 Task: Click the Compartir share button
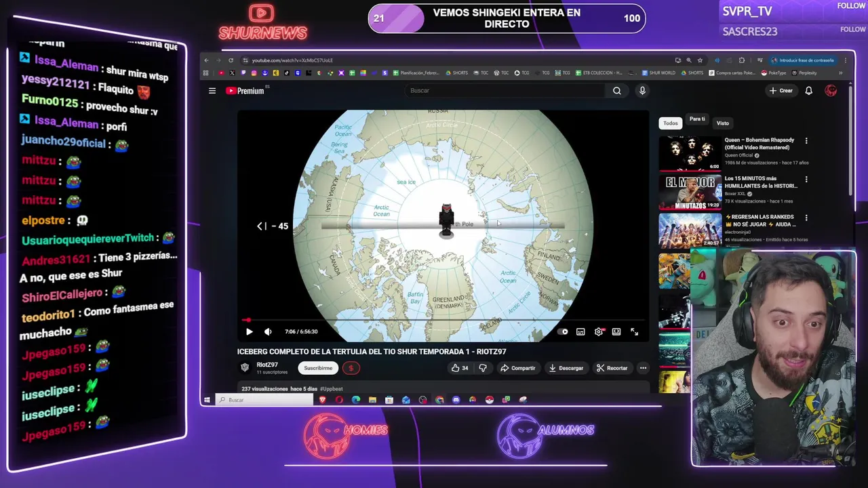(x=518, y=368)
